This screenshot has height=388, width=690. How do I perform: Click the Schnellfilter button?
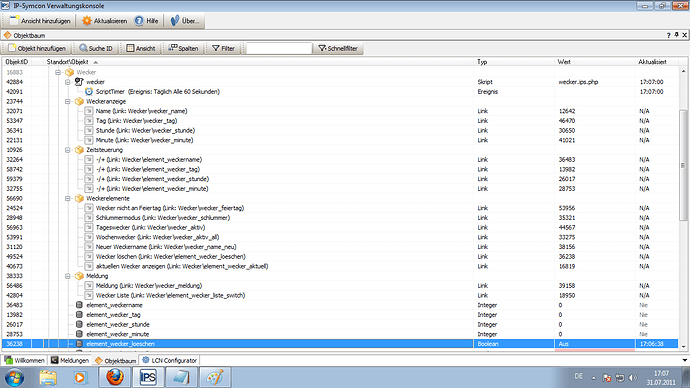[x=338, y=48]
